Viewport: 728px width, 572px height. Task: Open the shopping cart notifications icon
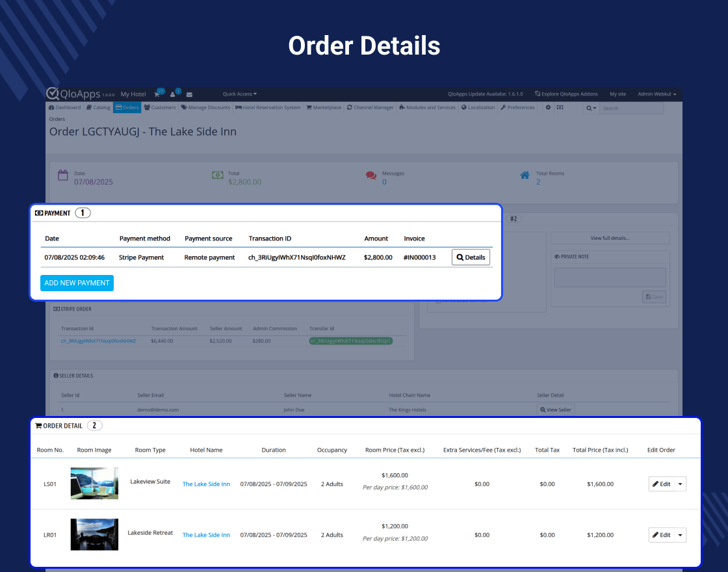(x=157, y=94)
